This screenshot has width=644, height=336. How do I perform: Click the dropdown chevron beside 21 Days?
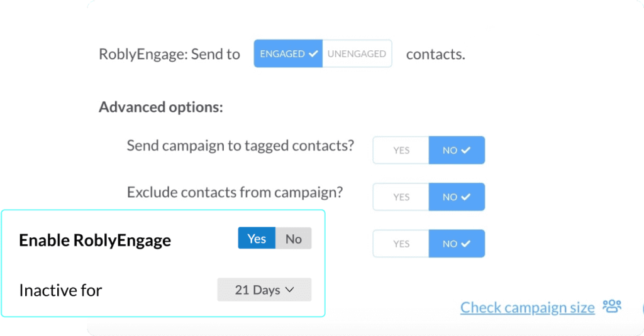pyautogui.click(x=289, y=290)
